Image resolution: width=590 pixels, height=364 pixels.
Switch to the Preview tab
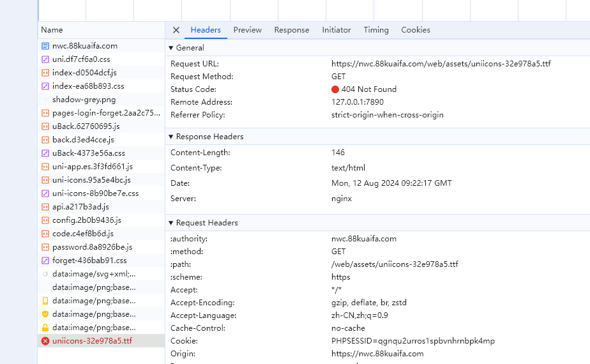pos(247,30)
